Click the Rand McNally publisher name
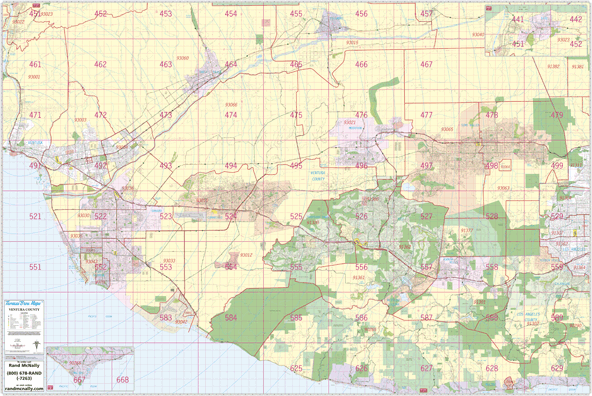The height and width of the screenshot is (396, 592). point(24,365)
